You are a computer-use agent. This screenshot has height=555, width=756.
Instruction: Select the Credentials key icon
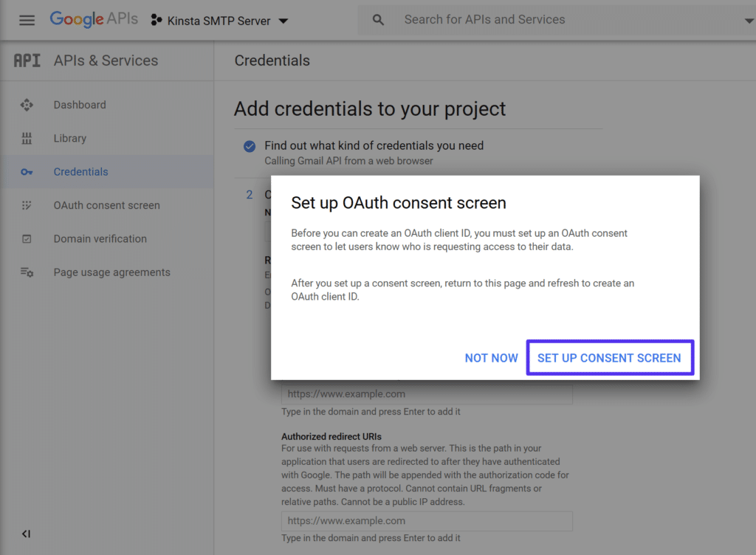pos(27,171)
